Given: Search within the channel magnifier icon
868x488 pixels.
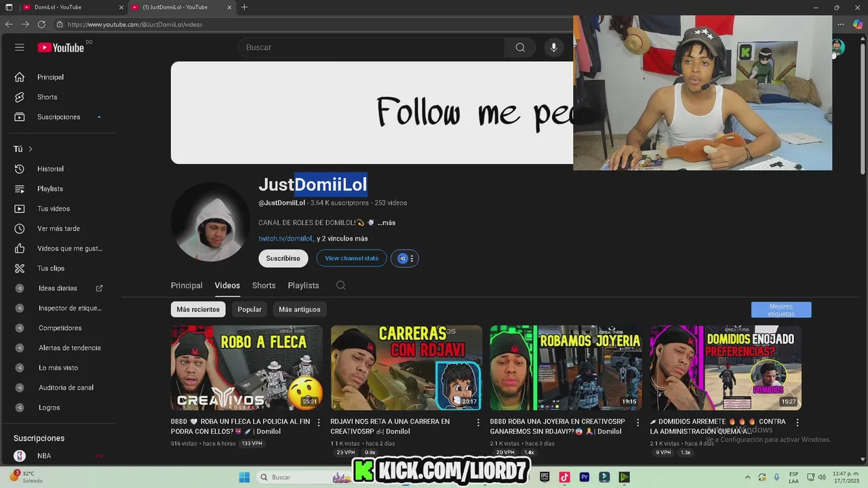Looking at the screenshot, I should click(341, 285).
